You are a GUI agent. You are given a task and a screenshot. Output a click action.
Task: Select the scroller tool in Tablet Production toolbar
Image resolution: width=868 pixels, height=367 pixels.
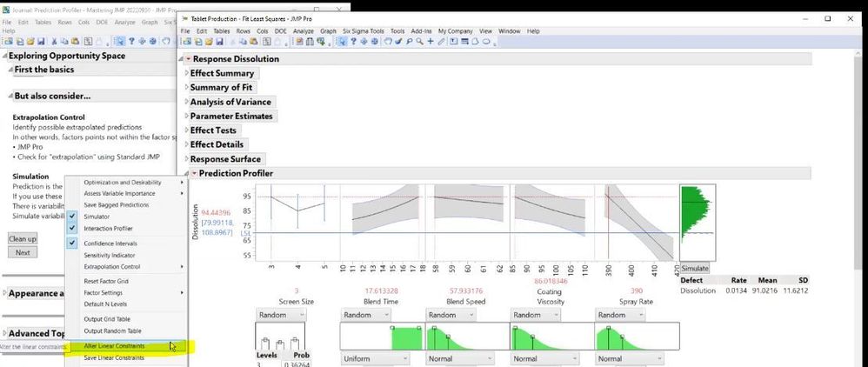(374, 42)
